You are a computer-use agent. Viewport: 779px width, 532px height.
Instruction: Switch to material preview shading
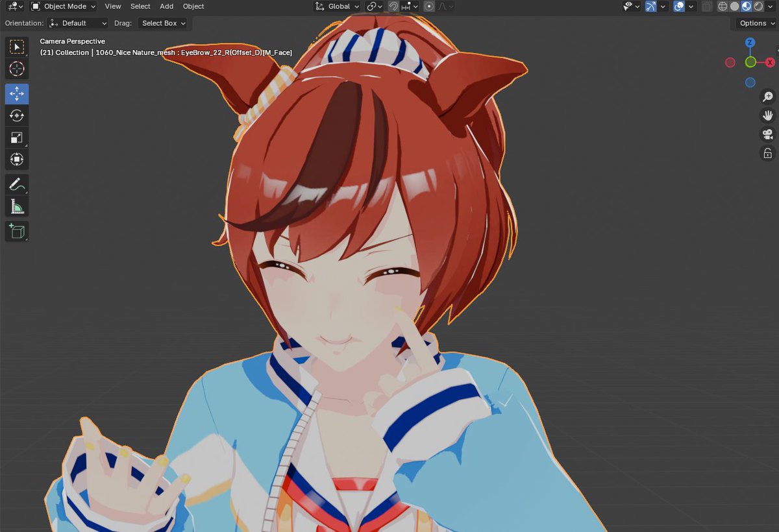pos(747,6)
